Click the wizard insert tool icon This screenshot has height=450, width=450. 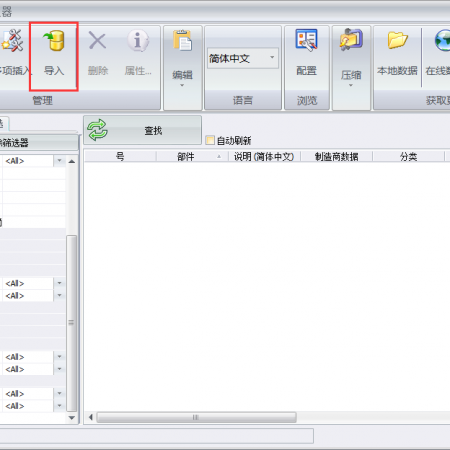pyautogui.click(x=13, y=41)
